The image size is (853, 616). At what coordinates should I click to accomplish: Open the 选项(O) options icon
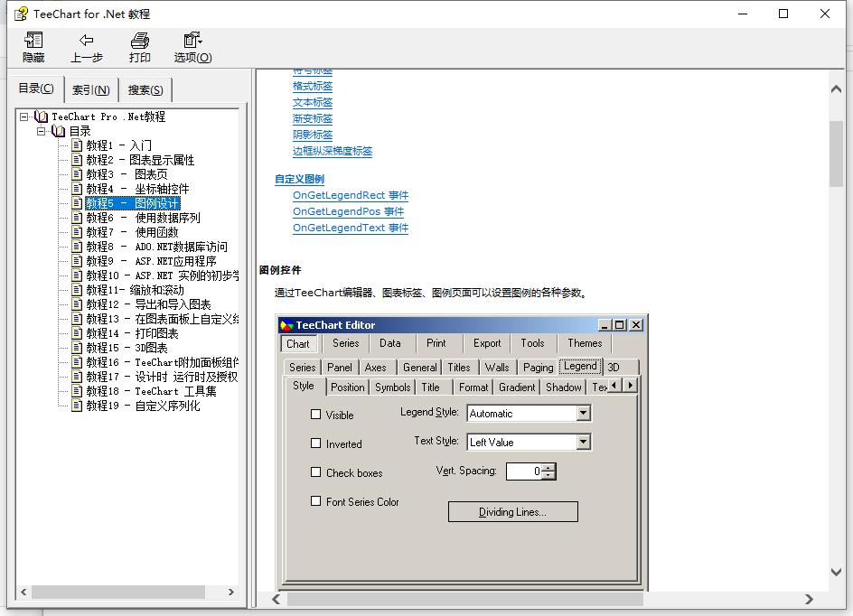pos(192,41)
